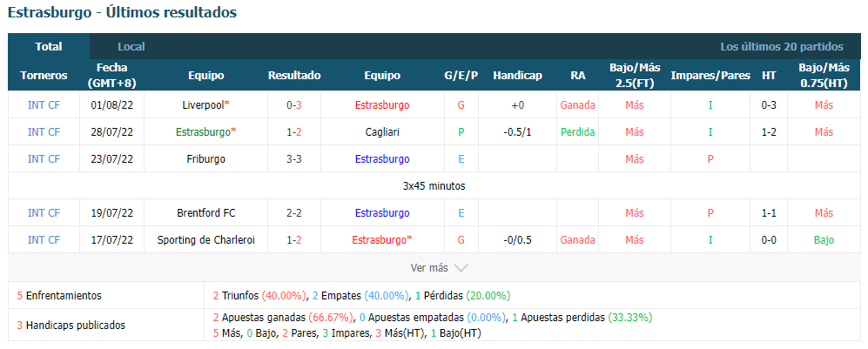Click the 2-2 Brentford FC result
868x349 pixels.
(x=294, y=213)
